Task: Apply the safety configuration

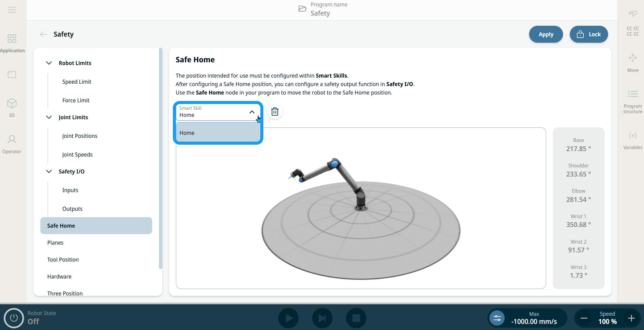Action: (x=546, y=34)
